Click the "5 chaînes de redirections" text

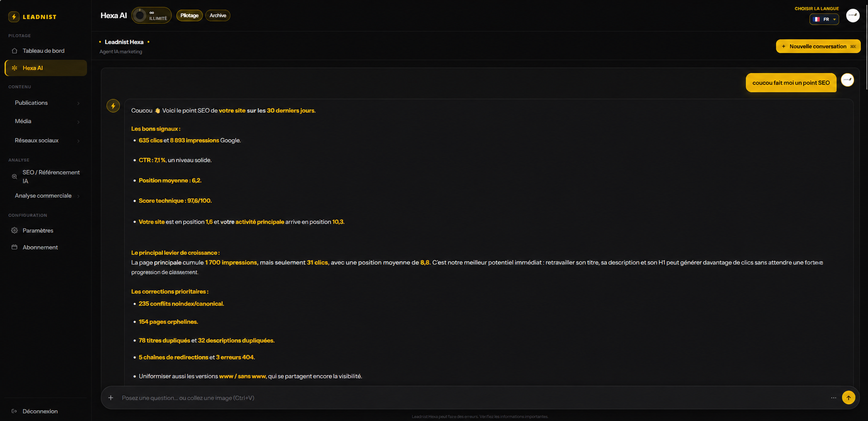pyautogui.click(x=174, y=357)
